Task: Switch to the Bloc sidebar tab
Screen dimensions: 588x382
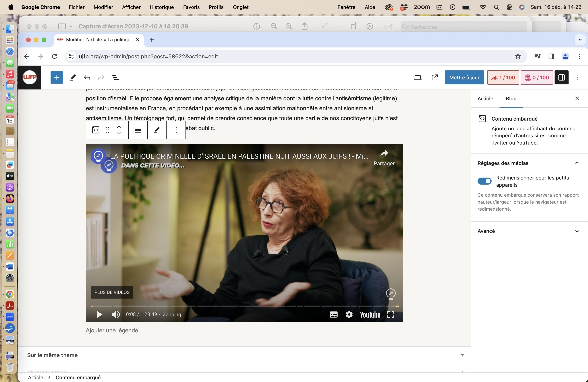Action: click(511, 99)
